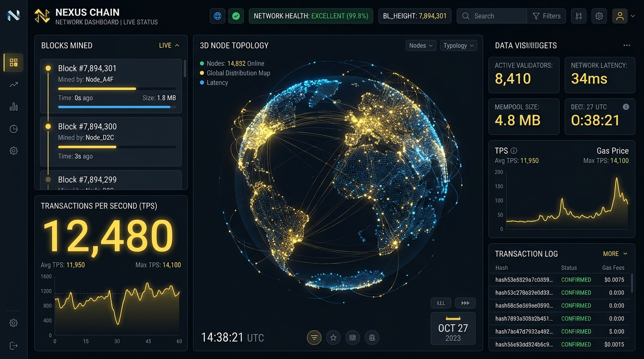Viewport: 644px width, 359px height.
Task: Click the star favorite icon under the globe
Action: pos(333,337)
